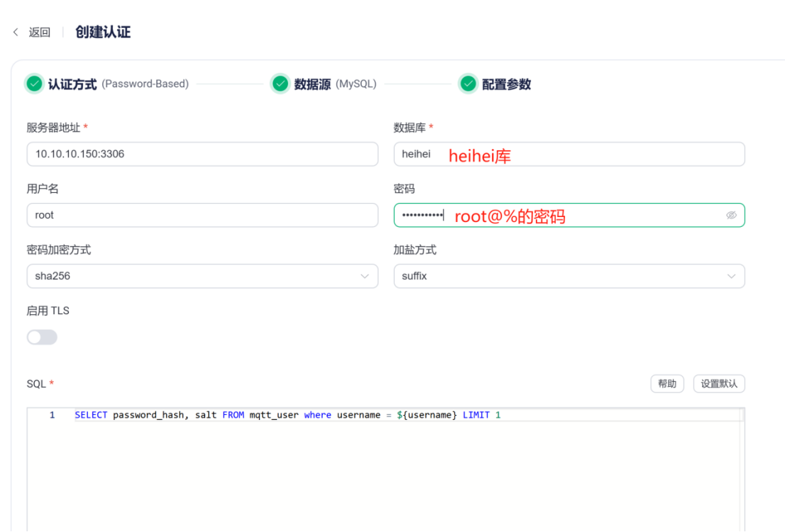Click the 帮助 button
Image resolution: width=785 pixels, height=532 pixels.
[x=667, y=384]
